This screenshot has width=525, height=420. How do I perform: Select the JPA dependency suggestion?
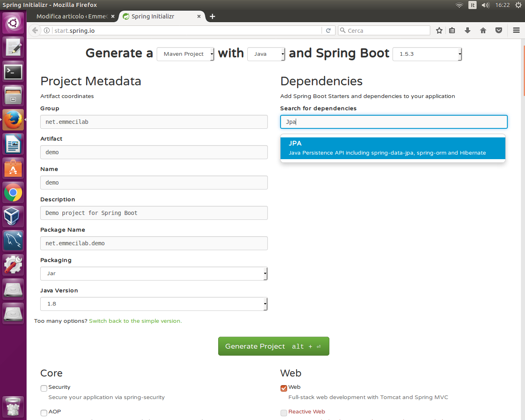[393, 148]
